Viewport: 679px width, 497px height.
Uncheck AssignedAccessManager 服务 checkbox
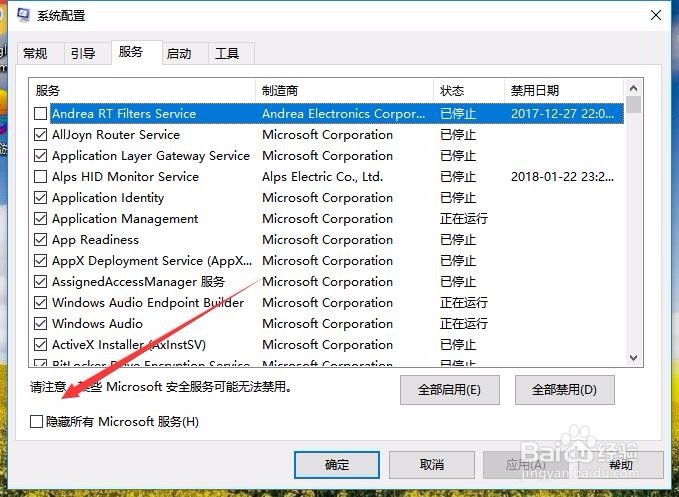pyautogui.click(x=40, y=281)
